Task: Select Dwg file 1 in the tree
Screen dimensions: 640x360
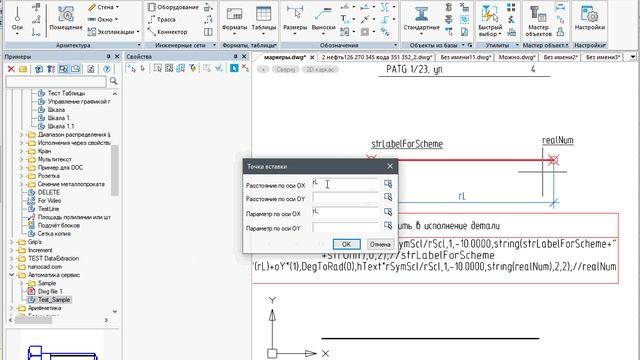Action: 50,291
